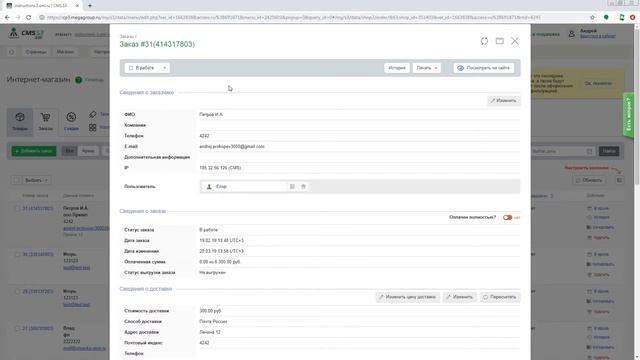Image resolution: width=640 pixels, height=360 pixels.
Task: Open user list icon in Пользователь field
Action: (292, 187)
